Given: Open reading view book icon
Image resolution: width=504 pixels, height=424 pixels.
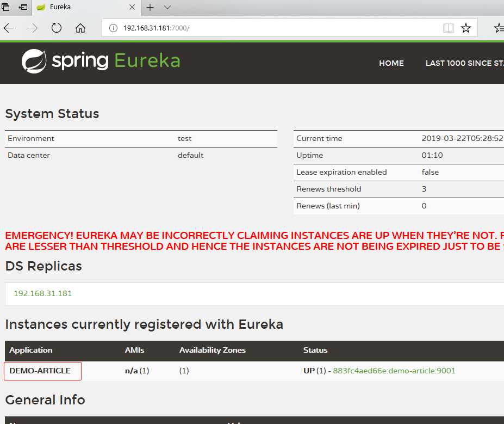Looking at the screenshot, I should (x=448, y=28).
